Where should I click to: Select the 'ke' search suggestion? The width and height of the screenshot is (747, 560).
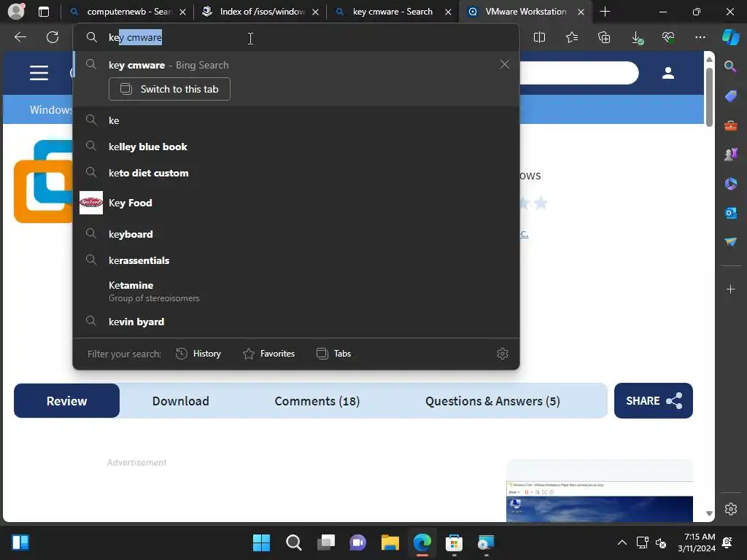click(x=296, y=120)
